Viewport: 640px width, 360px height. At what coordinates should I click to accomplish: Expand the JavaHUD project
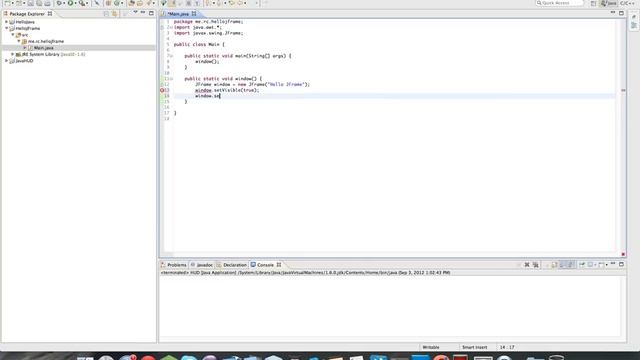click(x=7, y=61)
